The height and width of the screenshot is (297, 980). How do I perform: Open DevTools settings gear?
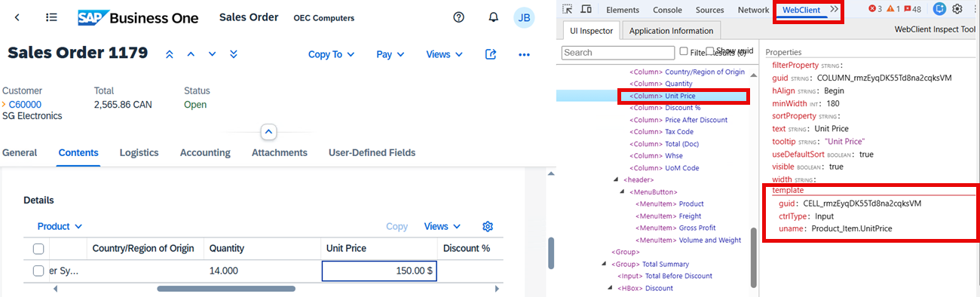point(957,9)
